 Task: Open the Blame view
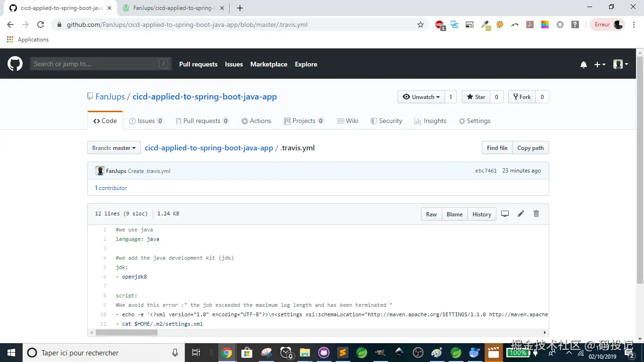(x=454, y=214)
